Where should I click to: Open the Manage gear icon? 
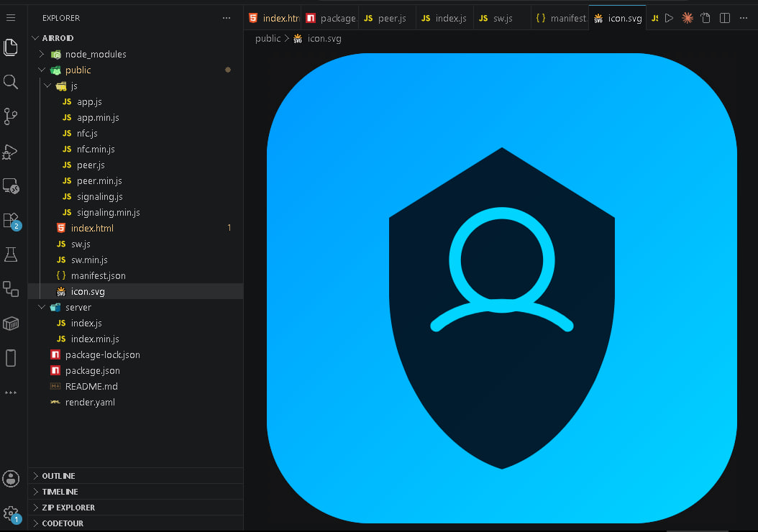[x=11, y=513]
